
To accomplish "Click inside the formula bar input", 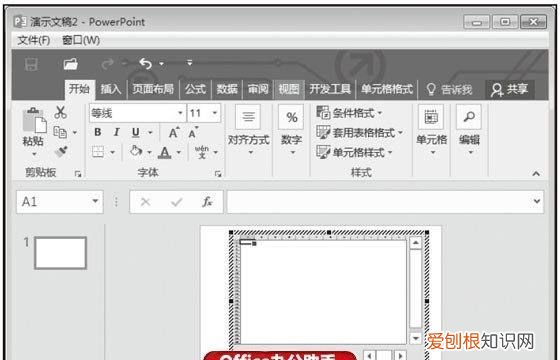I will point(379,202).
